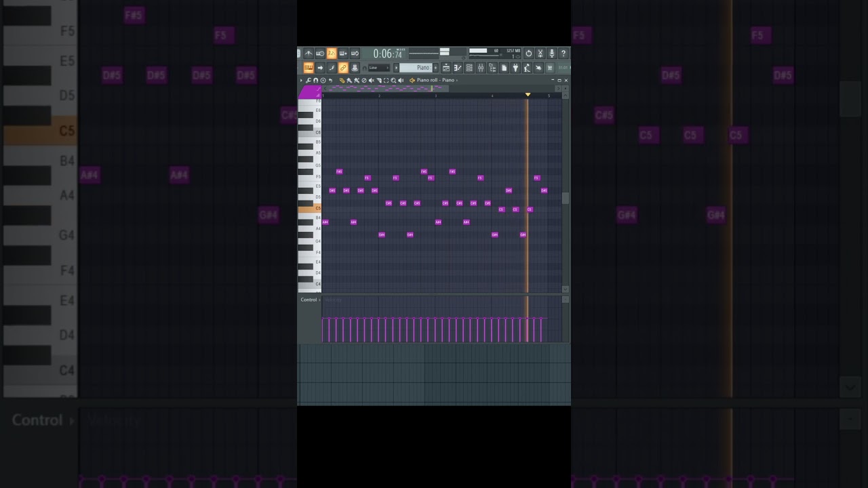This screenshot has width=868, height=488.
Task: Expand the Line snap dropdown
Action: pos(379,68)
